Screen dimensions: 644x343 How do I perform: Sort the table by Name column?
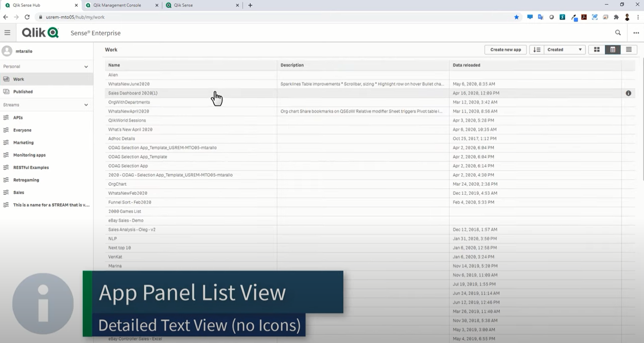click(191, 65)
